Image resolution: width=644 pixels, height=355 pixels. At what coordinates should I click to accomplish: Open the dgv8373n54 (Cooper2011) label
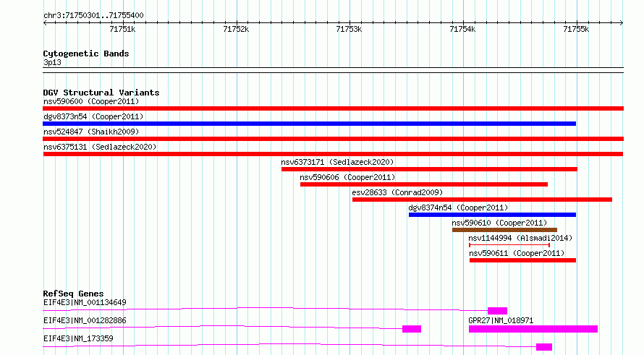click(x=93, y=116)
